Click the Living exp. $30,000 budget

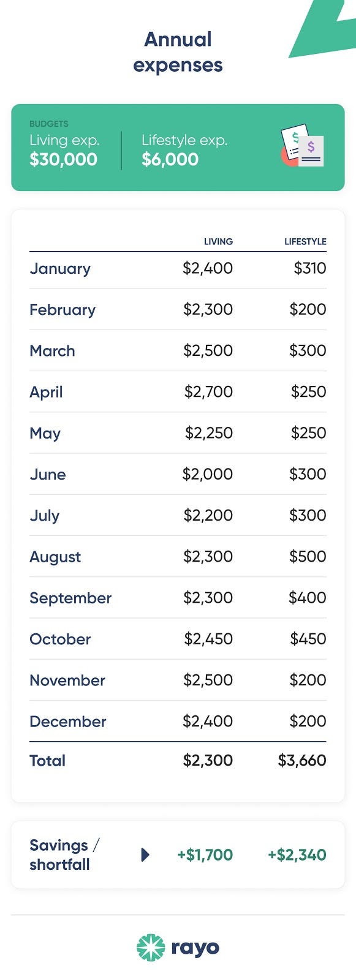pyautogui.click(x=64, y=150)
